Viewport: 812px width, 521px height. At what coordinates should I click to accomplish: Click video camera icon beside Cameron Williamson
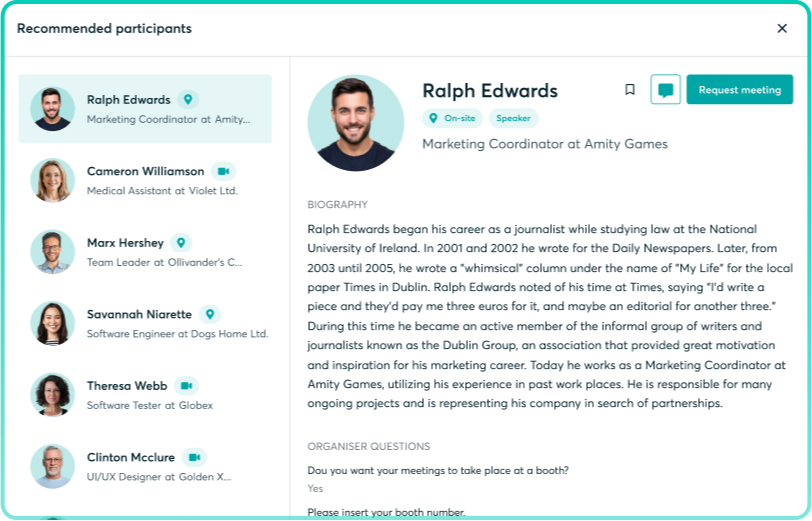[223, 171]
